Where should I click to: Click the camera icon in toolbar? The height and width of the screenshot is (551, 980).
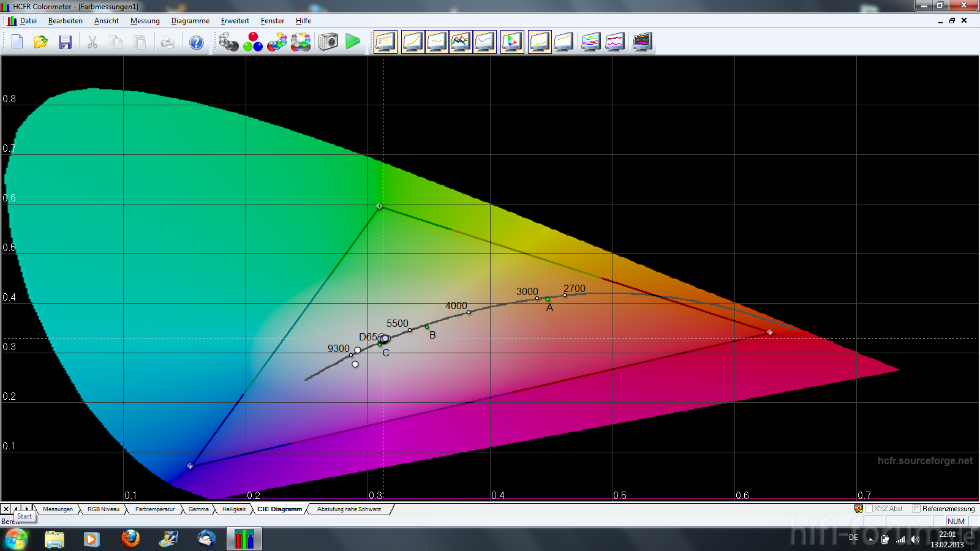328,42
